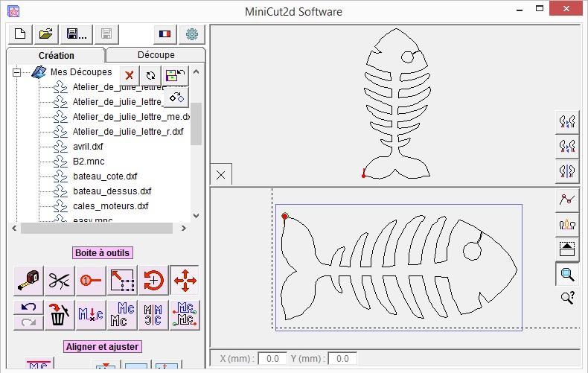Select the rotate tool
Viewport: 588px width, 373px height.
coord(153,281)
